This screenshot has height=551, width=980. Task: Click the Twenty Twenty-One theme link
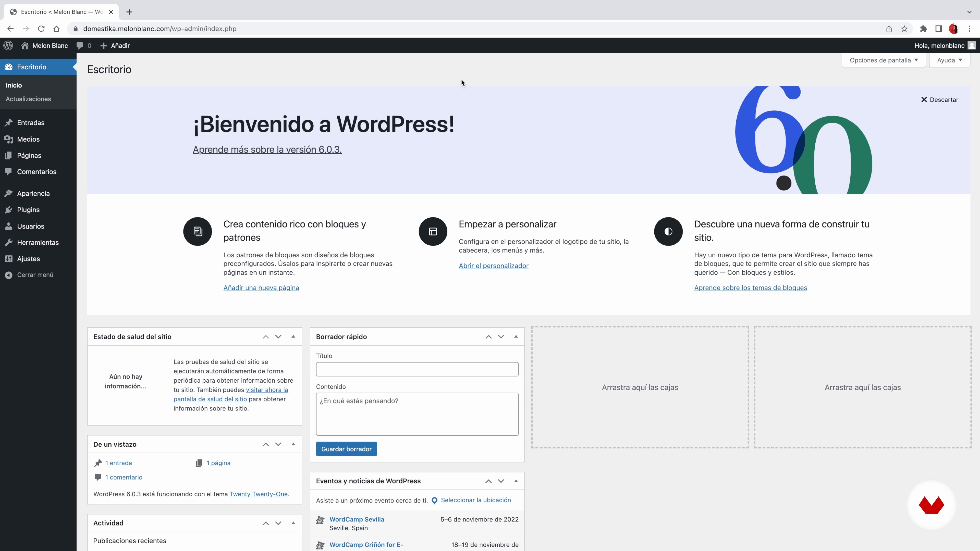click(x=258, y=494)
